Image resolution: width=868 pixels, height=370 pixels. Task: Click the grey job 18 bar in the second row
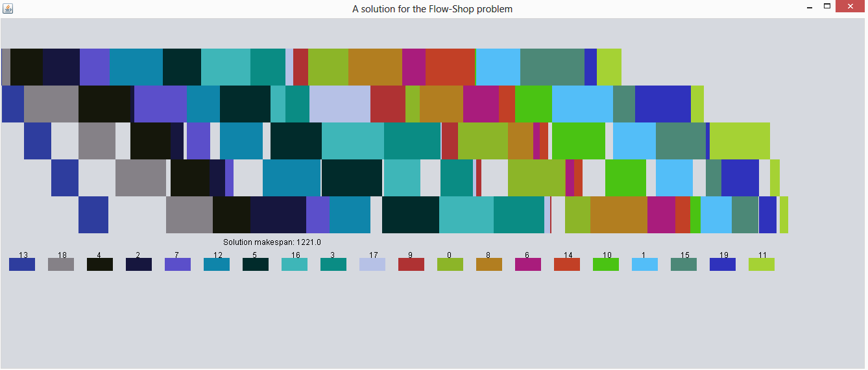(x=51, y=104)
